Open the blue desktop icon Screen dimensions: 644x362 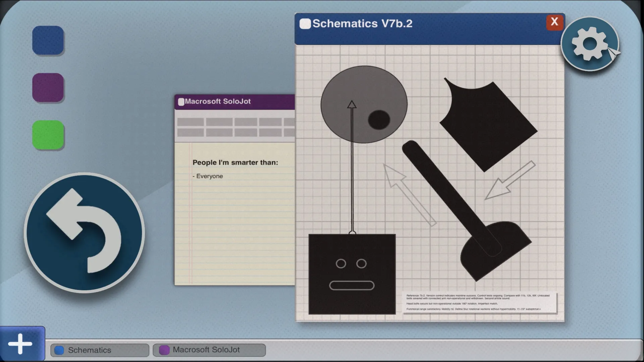coord(48,40)
